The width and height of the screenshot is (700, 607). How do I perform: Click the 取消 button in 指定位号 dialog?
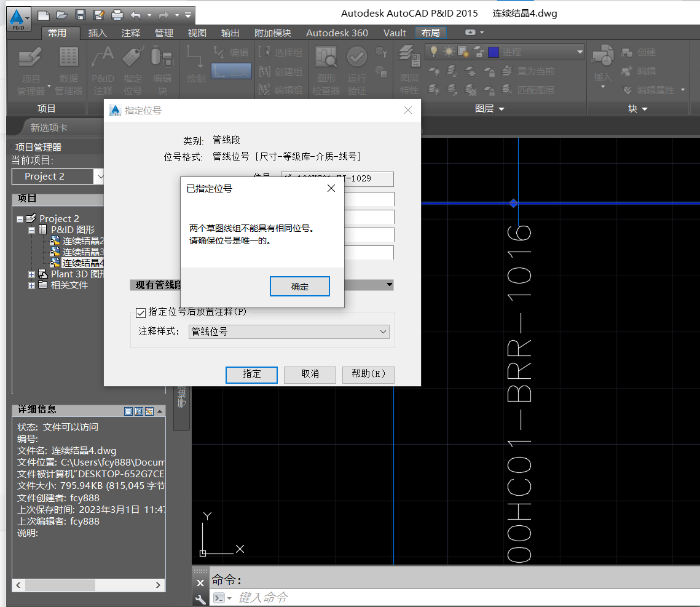[x=310, y=374]
